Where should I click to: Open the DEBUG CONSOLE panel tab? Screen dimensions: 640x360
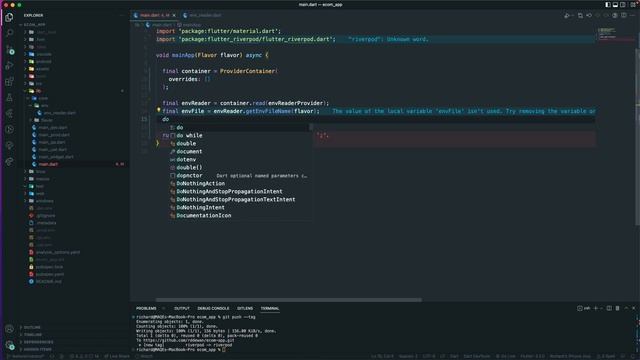[x=213, y=308]
